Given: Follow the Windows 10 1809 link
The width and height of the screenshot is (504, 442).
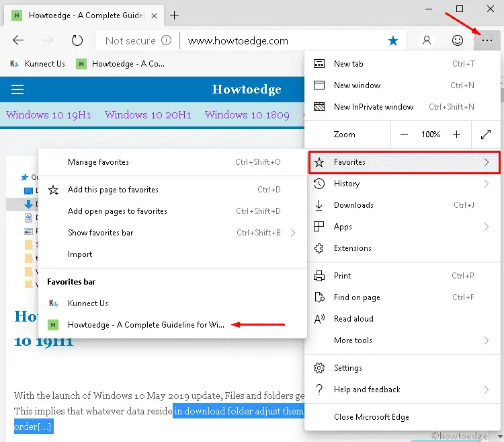Looking at the screenshot, I should [x=247, y=115].
